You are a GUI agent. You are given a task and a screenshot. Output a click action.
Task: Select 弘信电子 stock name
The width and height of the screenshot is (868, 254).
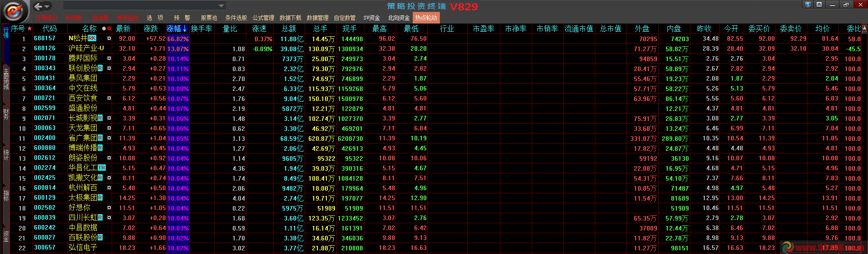(x=83, y=248)
